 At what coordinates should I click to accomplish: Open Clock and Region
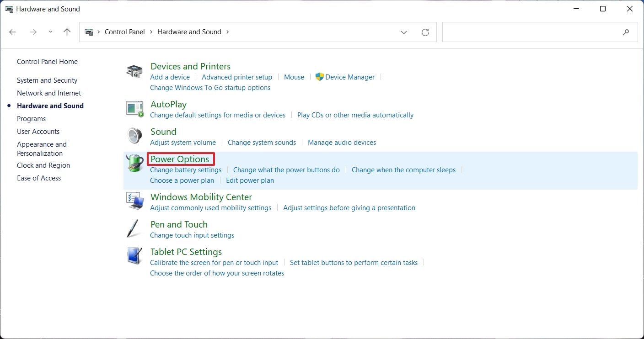pos(43,165)
